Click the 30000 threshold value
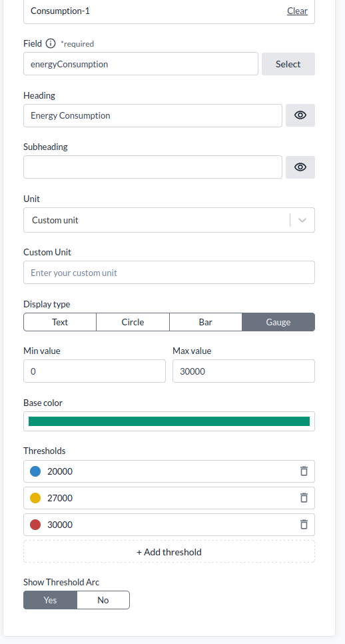 click(60, 525)
